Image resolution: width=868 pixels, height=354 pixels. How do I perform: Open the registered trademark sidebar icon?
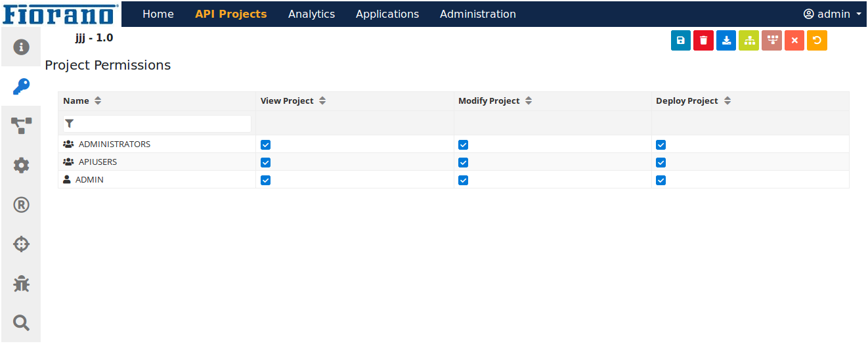[21, 205]
